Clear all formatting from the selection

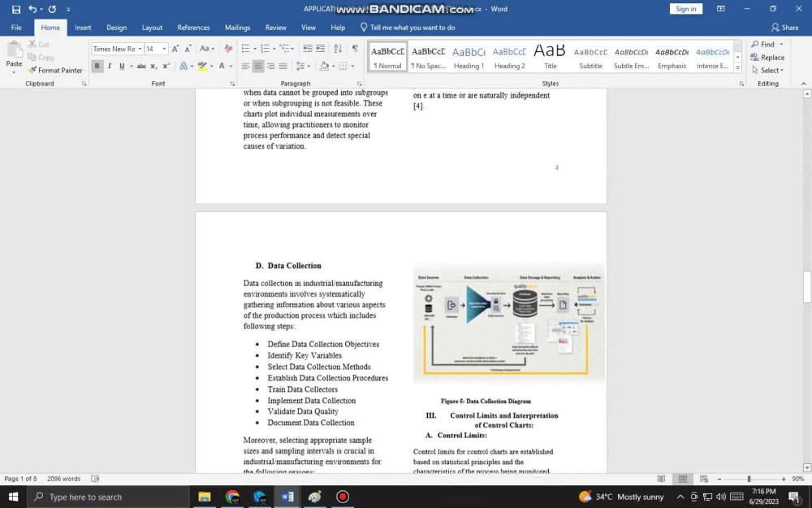tap(228, 49)
